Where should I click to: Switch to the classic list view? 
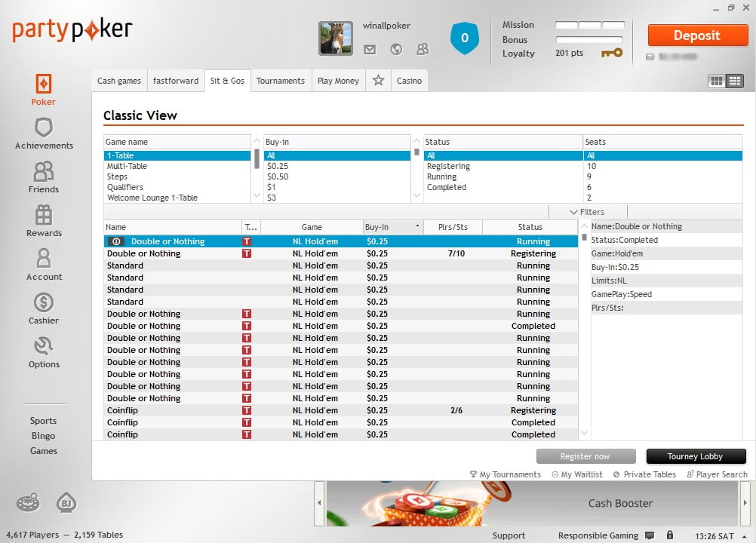735,81
